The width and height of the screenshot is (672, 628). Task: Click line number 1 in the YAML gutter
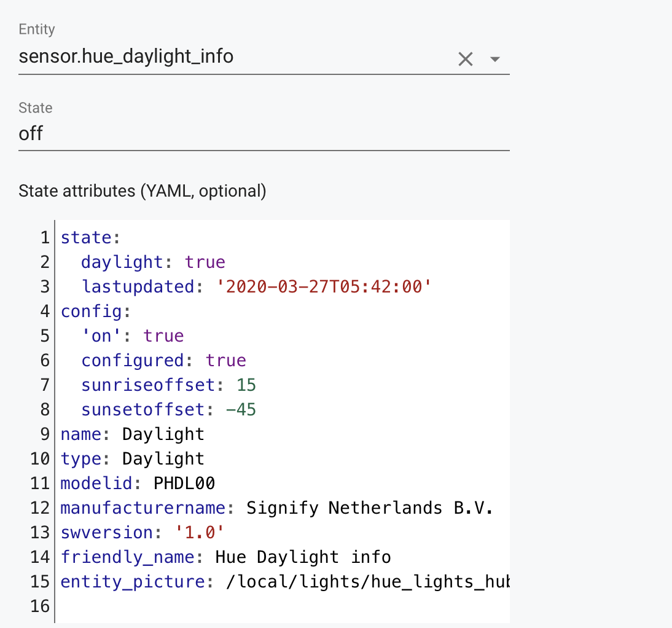point(45,237)
